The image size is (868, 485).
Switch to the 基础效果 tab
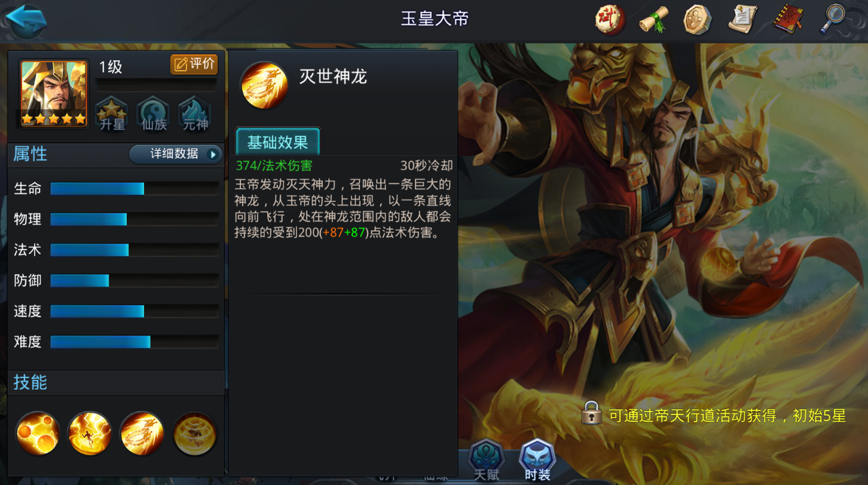(278, 142)
